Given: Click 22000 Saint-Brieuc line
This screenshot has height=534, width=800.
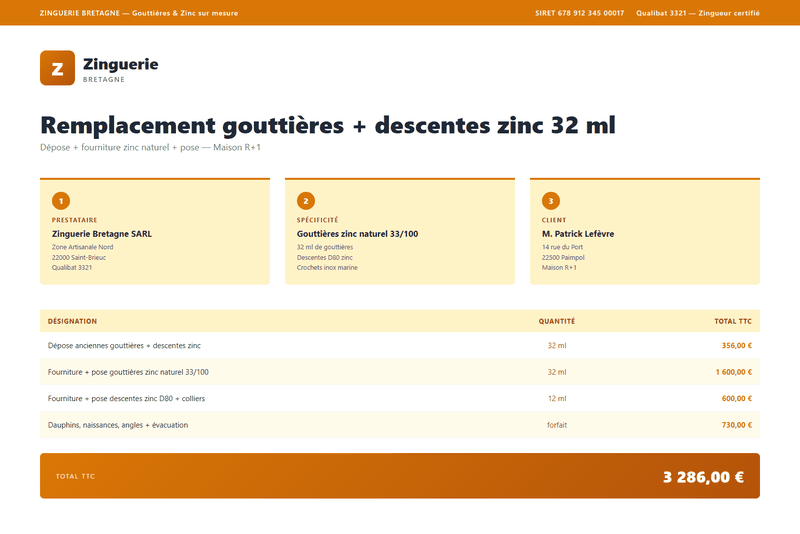Looking at the screenshot, I should pyautogui.click(x=79, y=258).
